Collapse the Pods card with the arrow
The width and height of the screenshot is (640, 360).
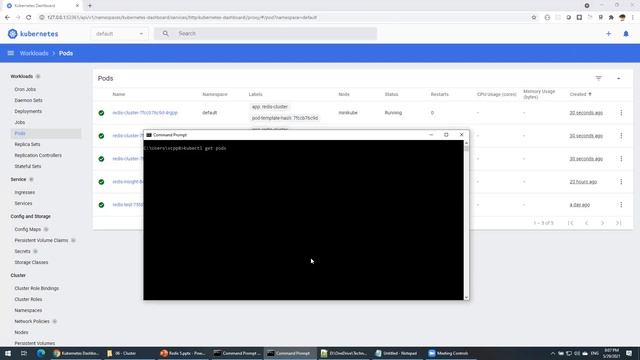click(619, 78)
